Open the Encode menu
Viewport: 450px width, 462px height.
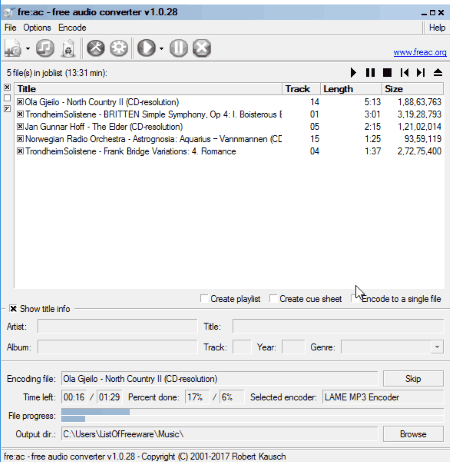(72, 28)
